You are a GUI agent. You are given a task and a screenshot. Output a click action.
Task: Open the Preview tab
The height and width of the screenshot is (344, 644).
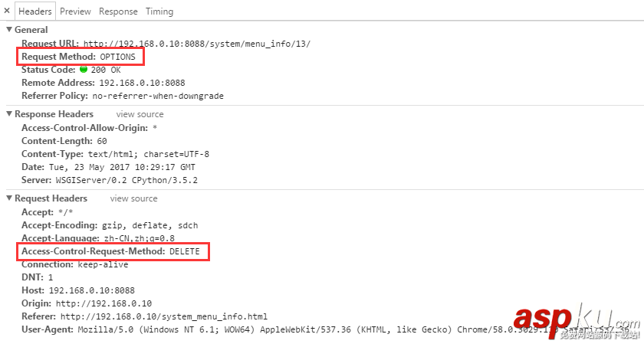[x=75, y=11]
